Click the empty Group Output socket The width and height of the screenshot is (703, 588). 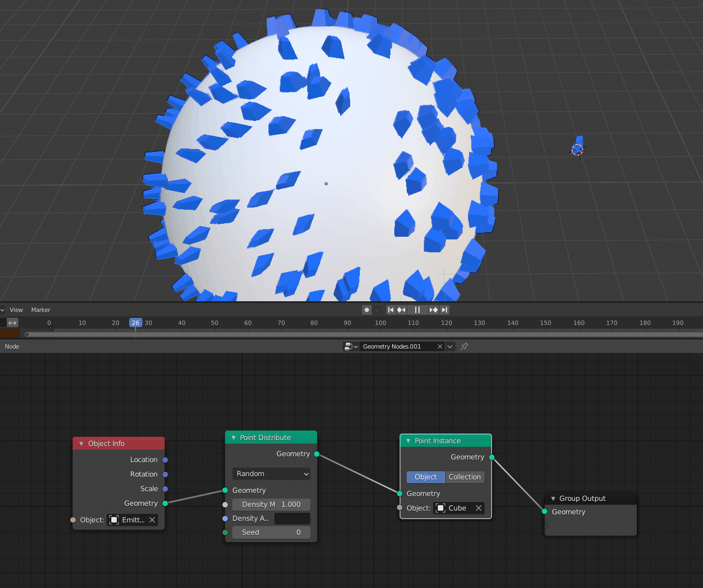pos(545,526)
